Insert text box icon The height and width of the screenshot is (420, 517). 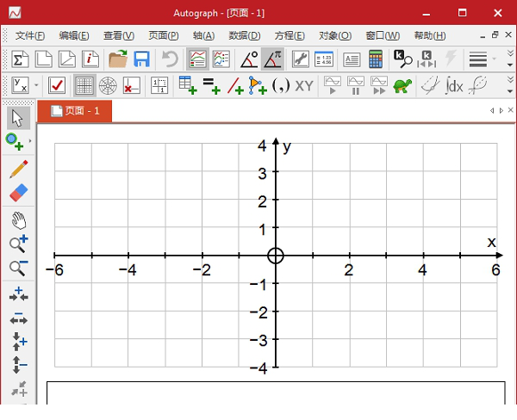(352, 60)
